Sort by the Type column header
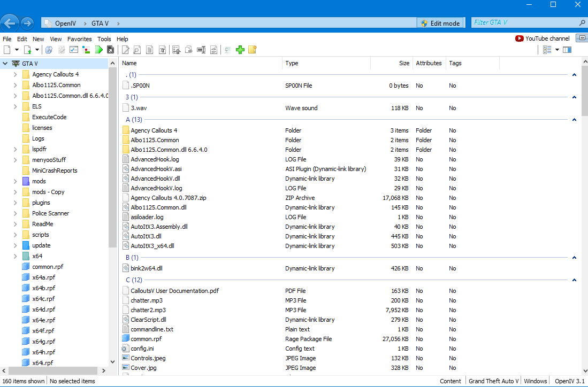The width and height of the screenshot is (588, 387). pos(326,63)
